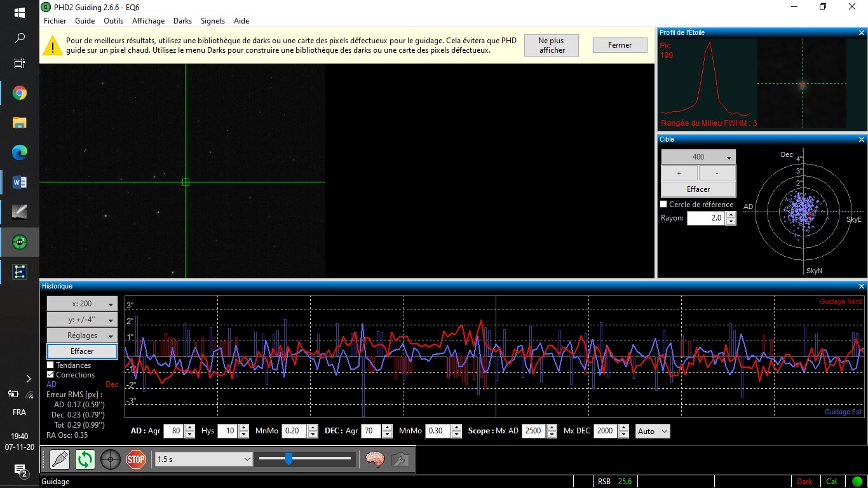
Task: Click the connect equipment USB icon
Action: [x=60, y=459]
